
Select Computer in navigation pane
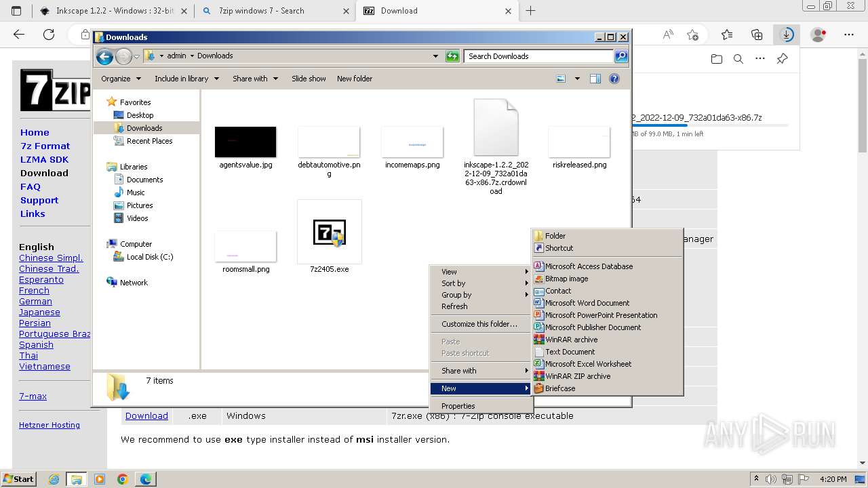136,244
